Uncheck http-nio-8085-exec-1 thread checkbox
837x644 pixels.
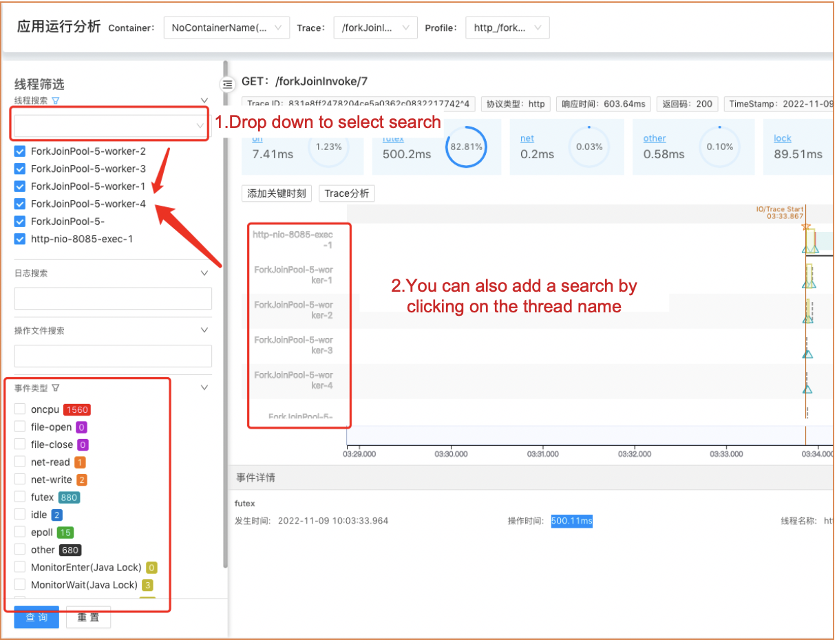pos(20,239)
